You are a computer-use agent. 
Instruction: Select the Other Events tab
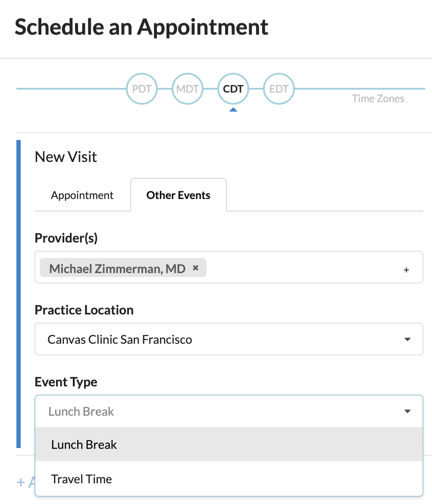tap(178, 195)
